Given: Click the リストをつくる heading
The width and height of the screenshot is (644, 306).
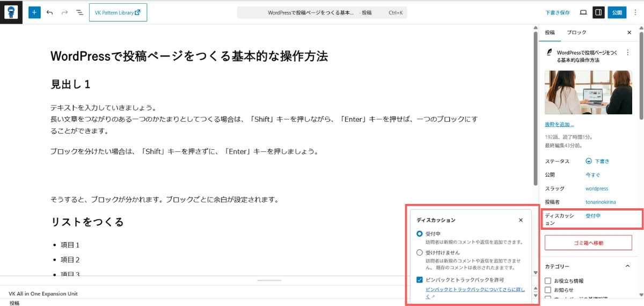Looking at the screenshot, I should click(x=87, y=222).
